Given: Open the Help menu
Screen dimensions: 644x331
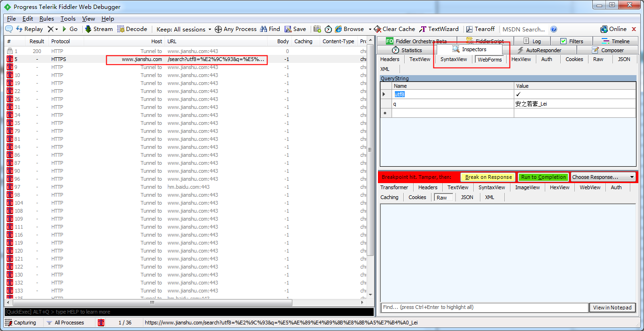Looking at the screenshot, I should click(x=108, y=19).
